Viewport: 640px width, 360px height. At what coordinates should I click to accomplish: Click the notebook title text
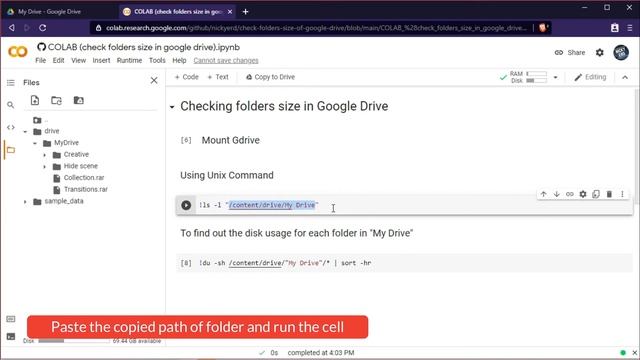click(144, 47)
